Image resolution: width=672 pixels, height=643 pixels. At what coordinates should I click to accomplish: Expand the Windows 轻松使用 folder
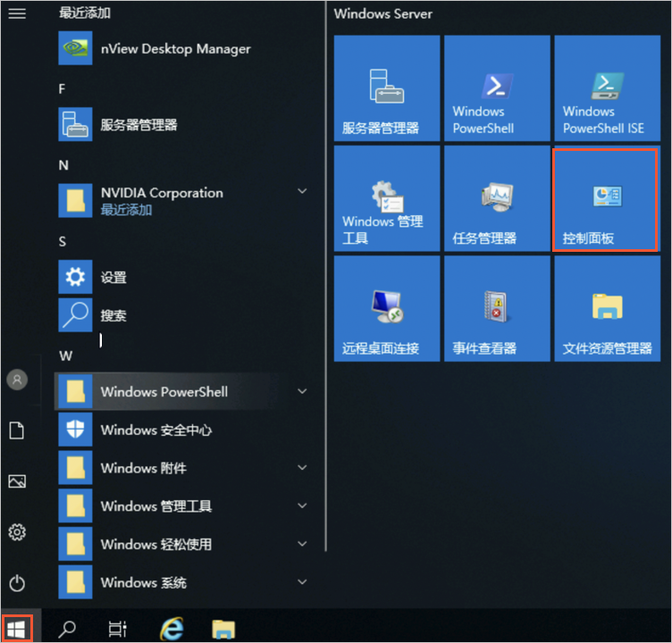pyautogui.click(x=302, y=544)
